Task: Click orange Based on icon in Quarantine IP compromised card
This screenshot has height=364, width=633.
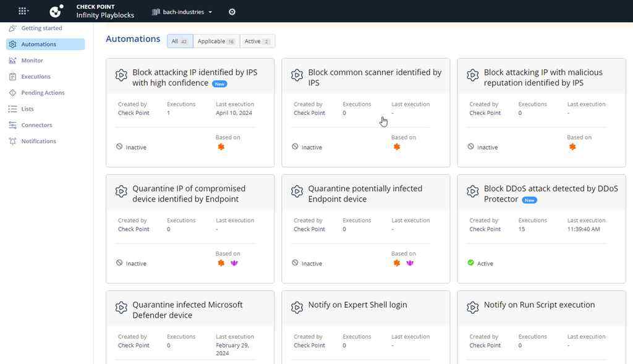Action: tap(221, 263)
